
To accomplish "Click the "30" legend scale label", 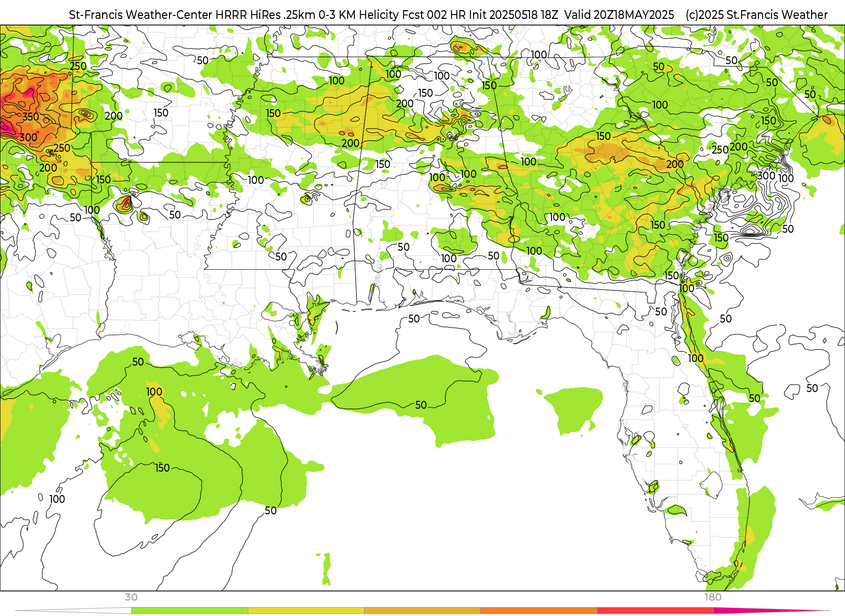I will (131, 597).
